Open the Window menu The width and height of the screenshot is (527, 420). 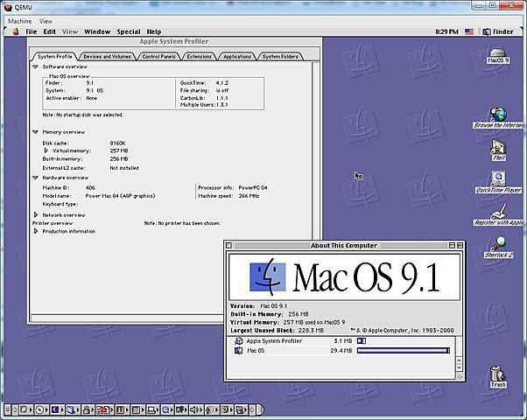point(97,31)
